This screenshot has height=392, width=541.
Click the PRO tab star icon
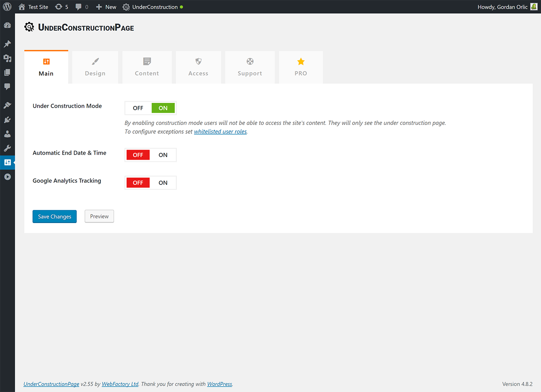301,61
